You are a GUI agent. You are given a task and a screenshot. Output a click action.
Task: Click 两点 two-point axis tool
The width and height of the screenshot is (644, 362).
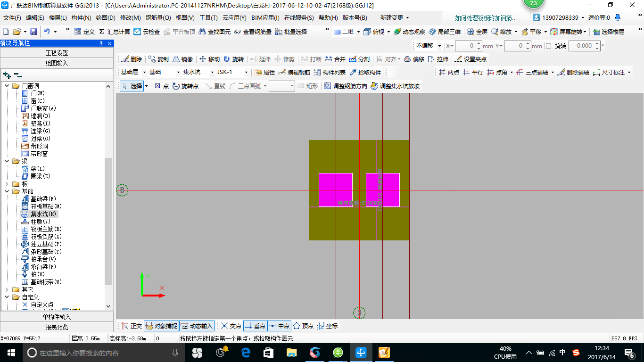(449, 72)
